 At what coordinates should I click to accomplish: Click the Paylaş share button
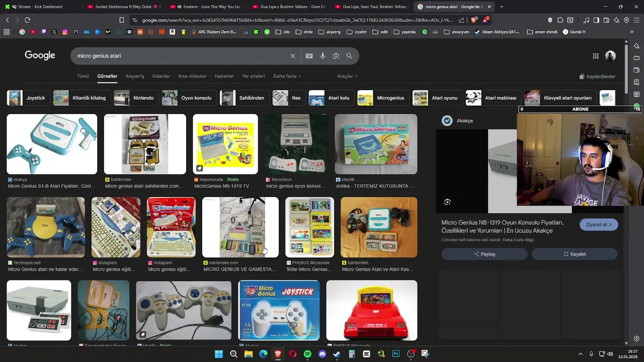pos(485,254)
